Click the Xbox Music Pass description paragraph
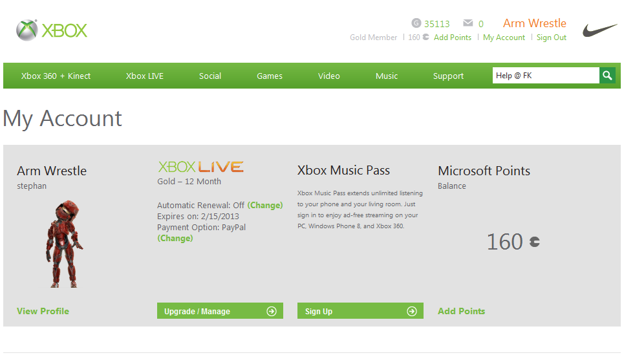The height and width of the screenshot is (364, 624). click(360, 209)
